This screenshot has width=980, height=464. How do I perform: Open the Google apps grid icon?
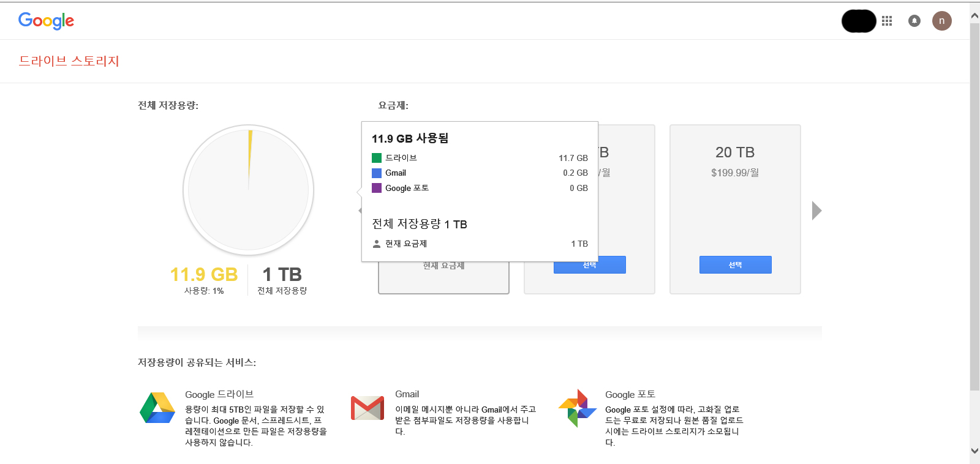887,21
